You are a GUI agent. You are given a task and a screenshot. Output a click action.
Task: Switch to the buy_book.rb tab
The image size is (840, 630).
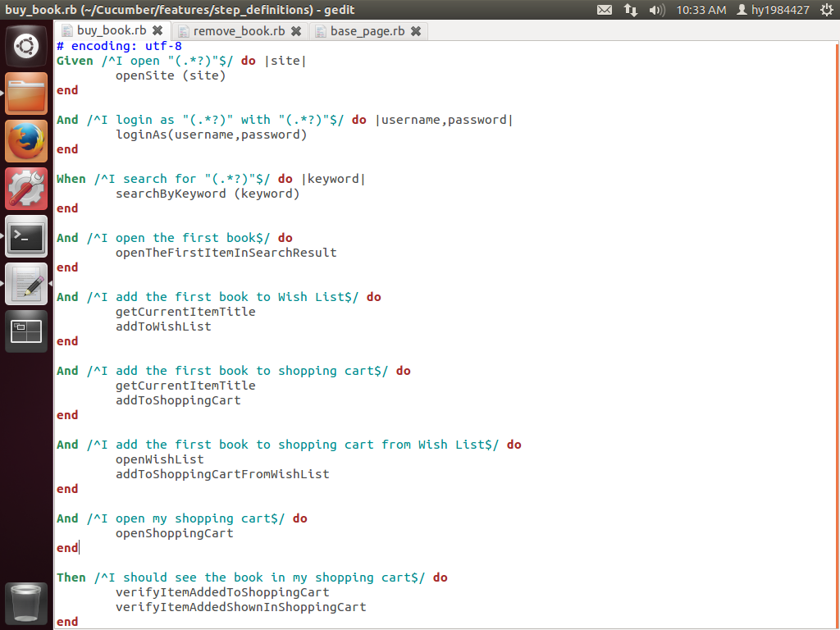point(112,30)
